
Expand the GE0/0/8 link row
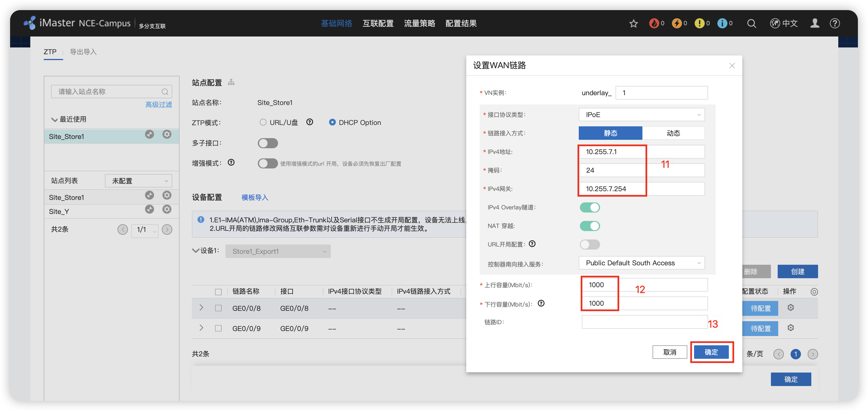click(201, 307)
